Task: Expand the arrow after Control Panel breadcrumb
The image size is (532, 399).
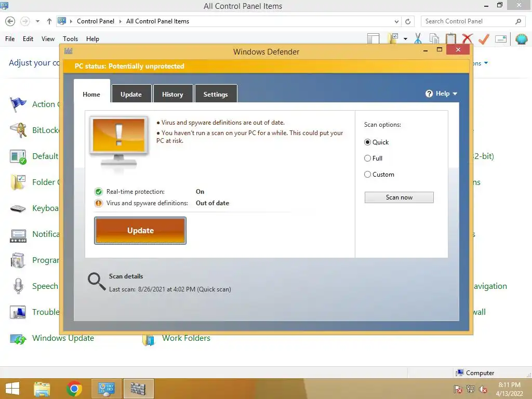Action: [120, 21]
